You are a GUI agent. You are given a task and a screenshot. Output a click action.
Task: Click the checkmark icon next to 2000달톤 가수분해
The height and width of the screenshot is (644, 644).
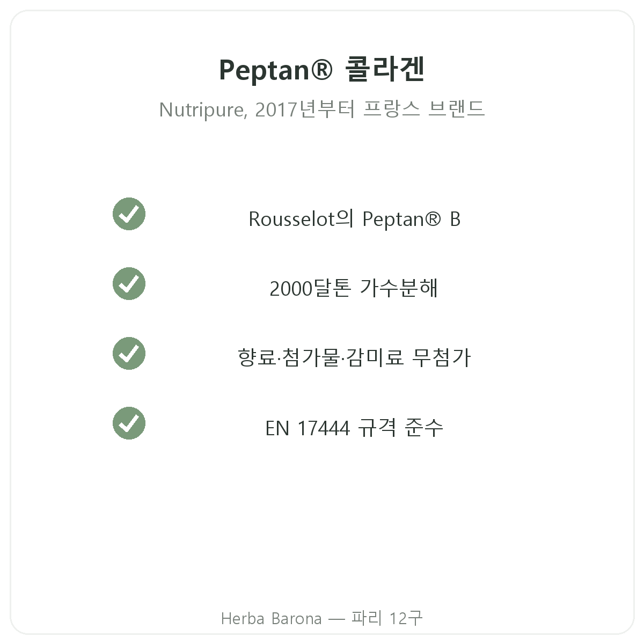point(129,284)
